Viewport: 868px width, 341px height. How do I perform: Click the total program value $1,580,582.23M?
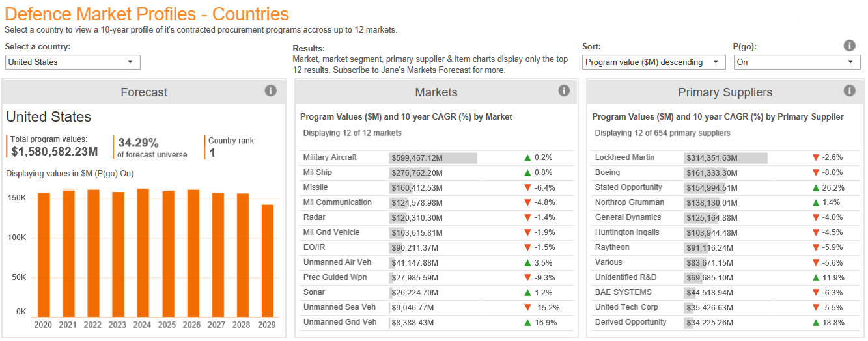[55, 152]
